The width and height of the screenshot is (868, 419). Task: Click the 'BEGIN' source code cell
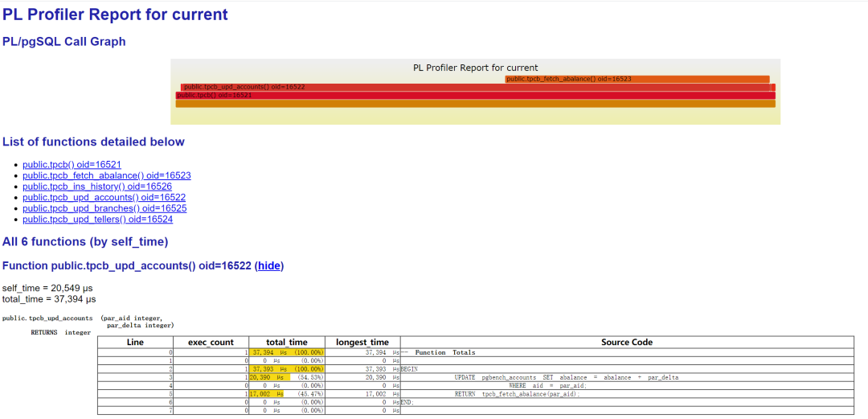[627, 369]
